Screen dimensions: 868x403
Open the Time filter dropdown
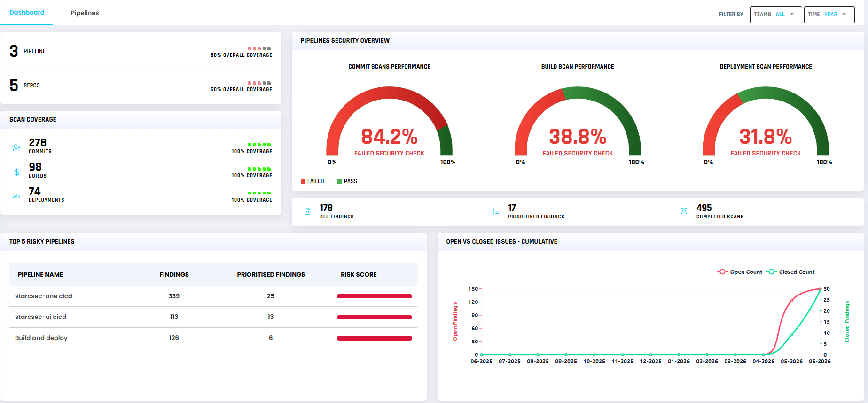point(829,15)
